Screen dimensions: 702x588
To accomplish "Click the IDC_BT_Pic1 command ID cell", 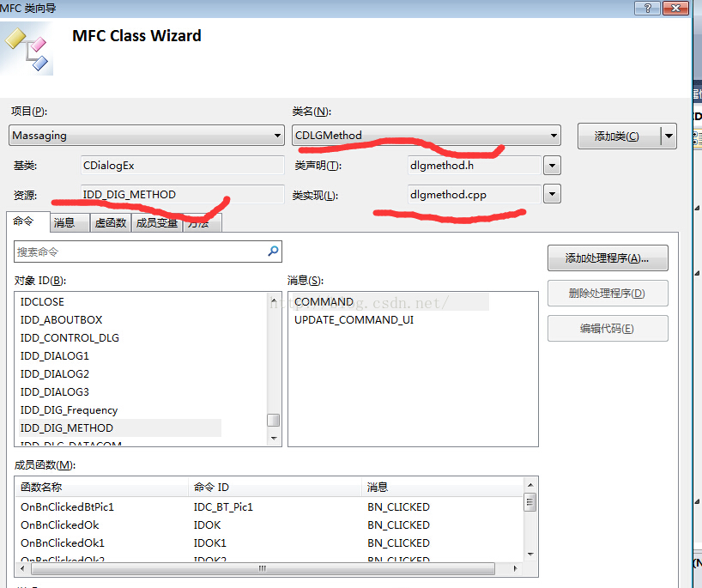I will point(223,507).
